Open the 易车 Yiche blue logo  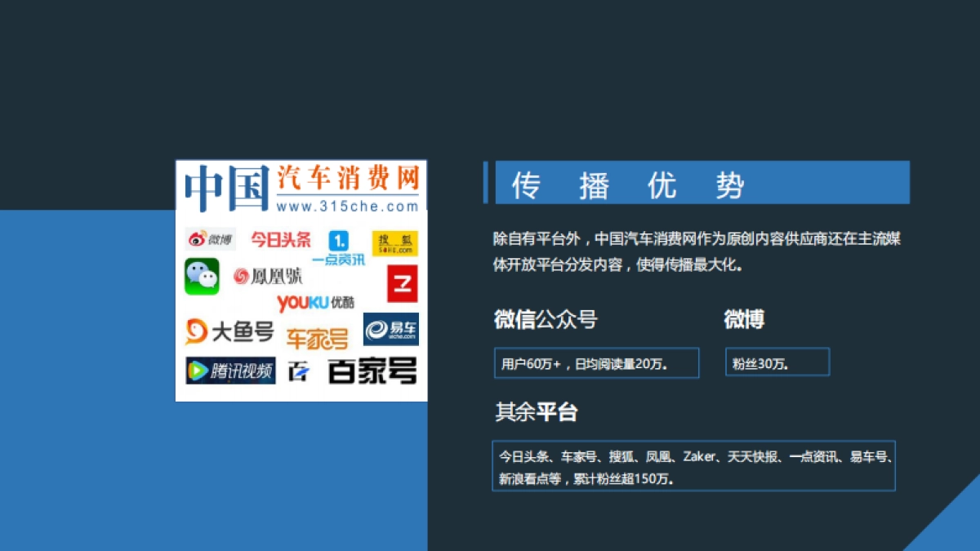tap(391, 331)
